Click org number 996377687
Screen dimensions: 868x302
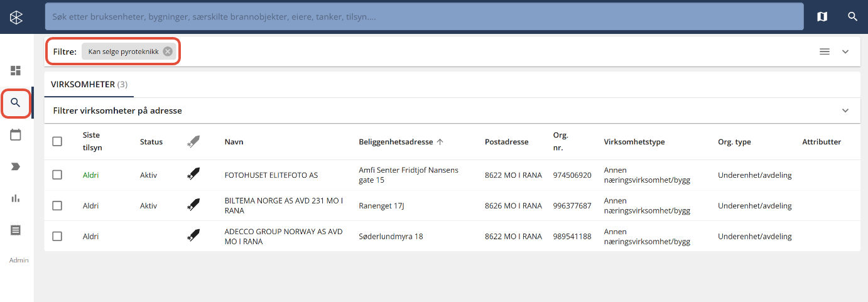[572, 205]
